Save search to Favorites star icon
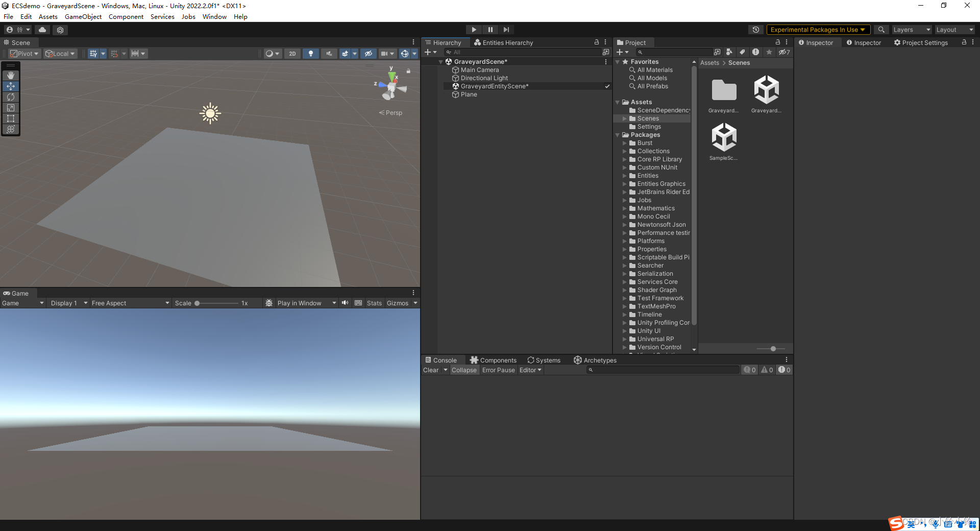 point(769,52)
